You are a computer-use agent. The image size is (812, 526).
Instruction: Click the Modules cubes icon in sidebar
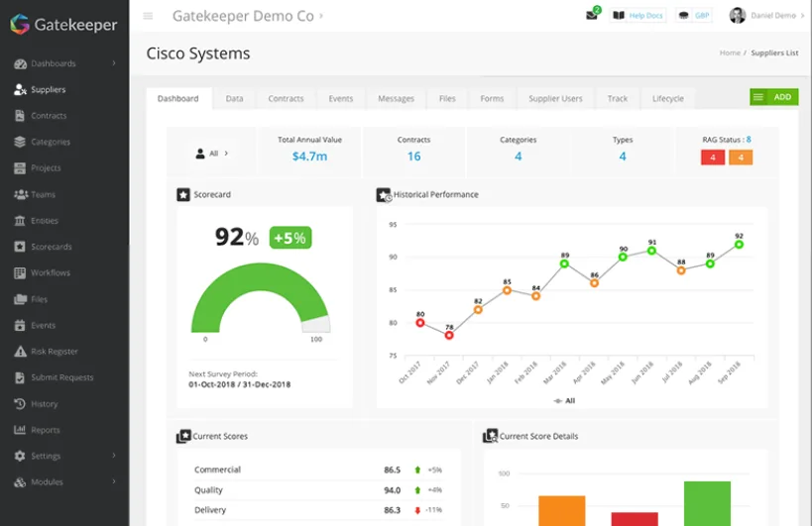tap(20, 482)
